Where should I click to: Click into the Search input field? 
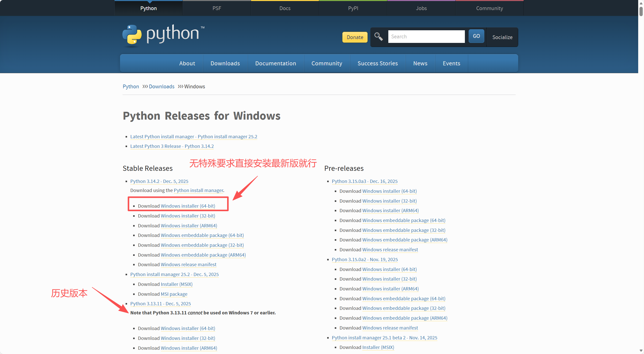[x=426, y=37]
